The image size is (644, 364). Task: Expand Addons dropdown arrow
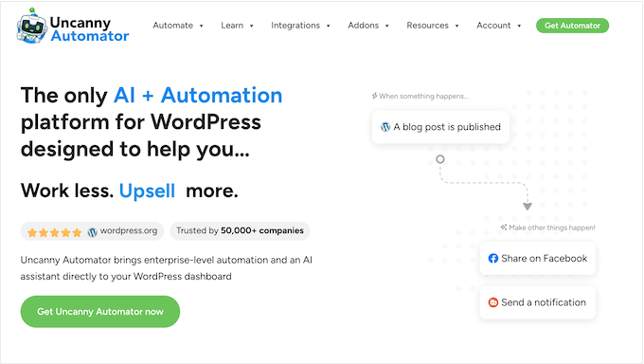(x=386, y=26)
